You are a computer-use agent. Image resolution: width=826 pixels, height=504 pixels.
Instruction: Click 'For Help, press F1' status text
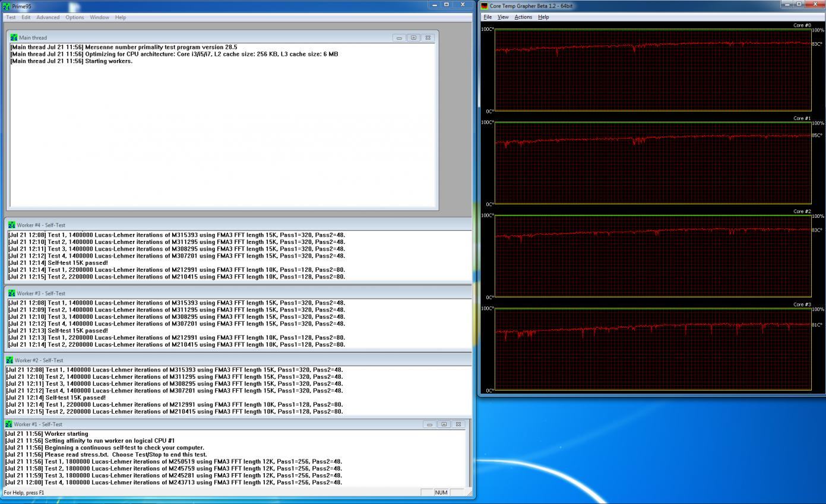point(24,493)
